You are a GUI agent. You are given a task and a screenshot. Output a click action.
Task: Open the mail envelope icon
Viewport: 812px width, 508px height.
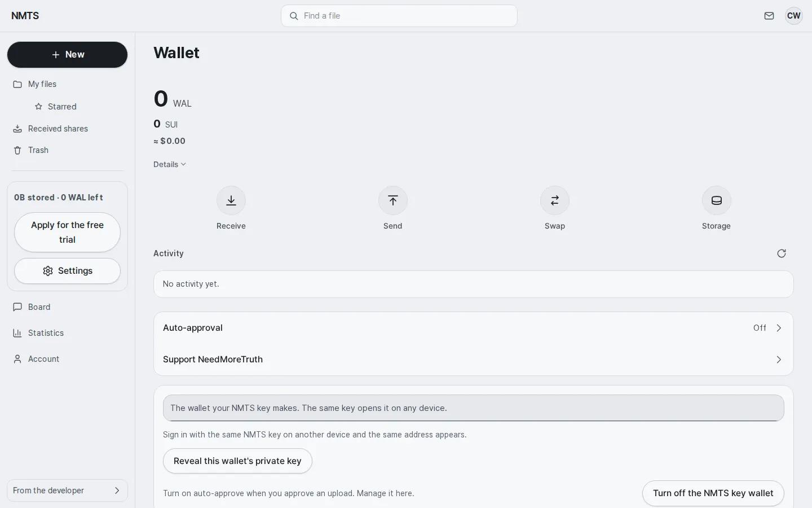[769, 16]
